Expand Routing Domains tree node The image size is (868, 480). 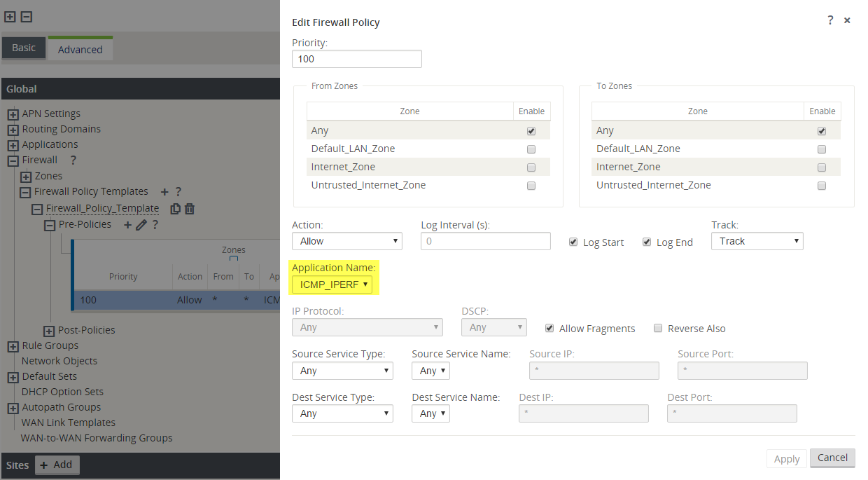[x=13, y=130]
